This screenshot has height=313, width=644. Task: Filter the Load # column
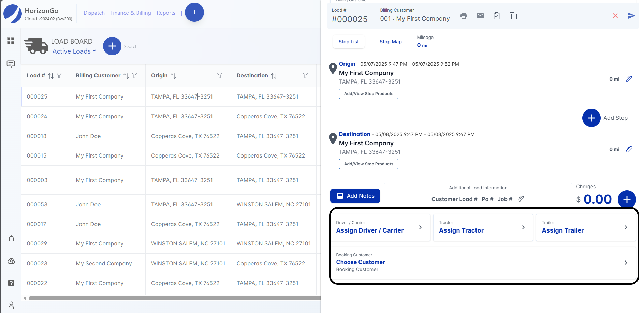(59, 76)
